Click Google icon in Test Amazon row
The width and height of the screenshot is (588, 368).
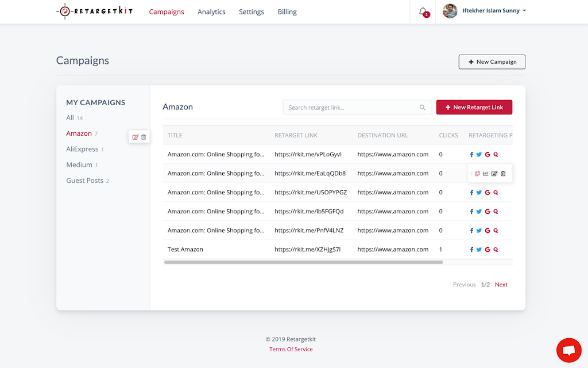(x=488, y=250)
